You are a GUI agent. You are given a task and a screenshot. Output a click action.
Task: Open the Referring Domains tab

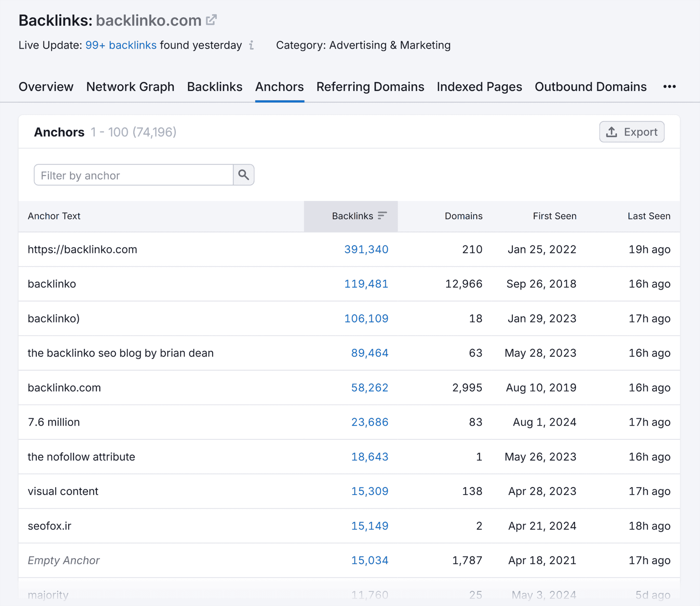[370, 87]
